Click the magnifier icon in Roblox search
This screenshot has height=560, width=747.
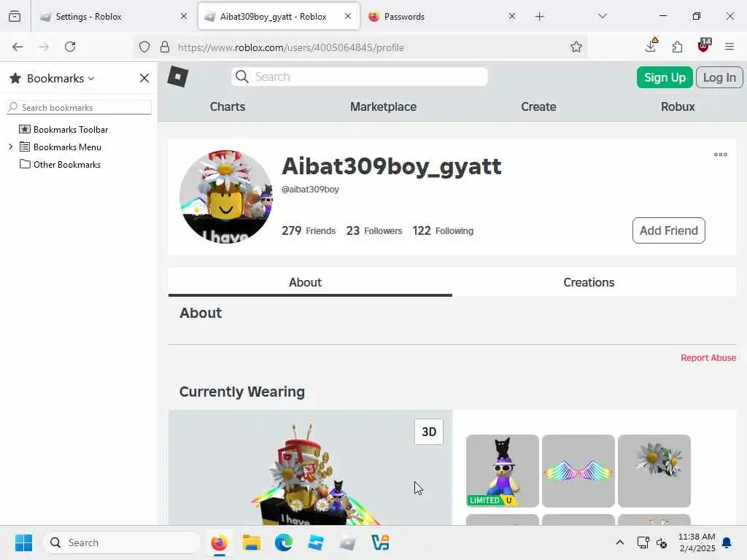tap(242, 77)
